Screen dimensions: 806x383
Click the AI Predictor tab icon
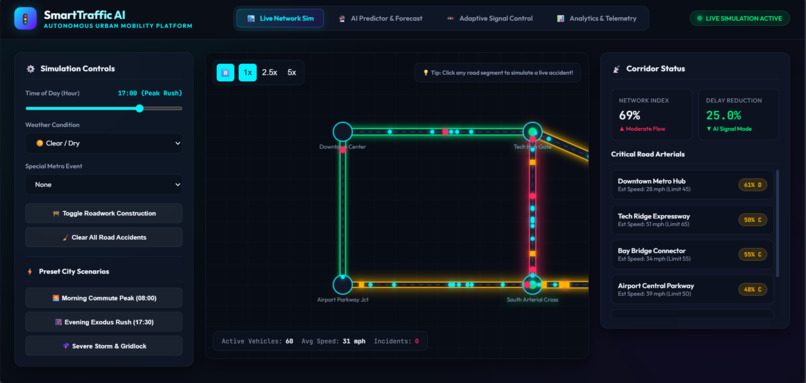click(x=342, y=19)
